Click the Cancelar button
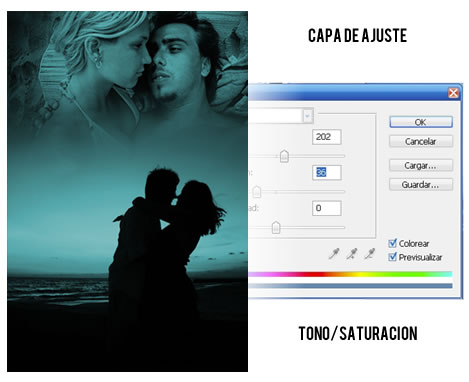Image resolution: width=469 pixels, height=382 pixels. pos(421,141)
